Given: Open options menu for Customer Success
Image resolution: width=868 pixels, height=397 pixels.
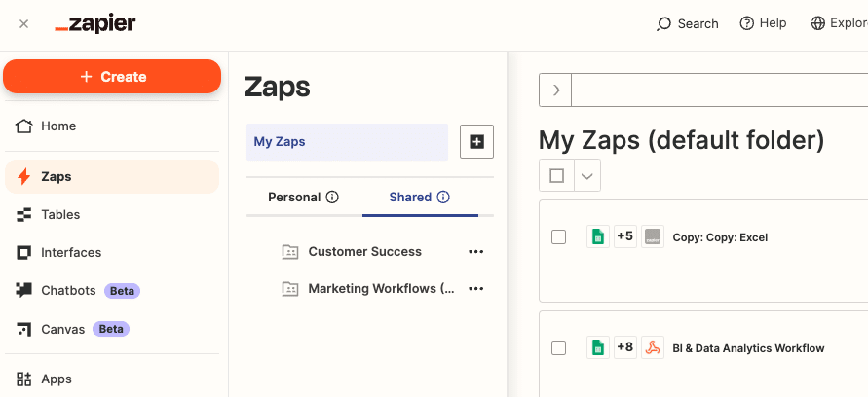Looking at the screenshot, I should (x=476, y=252).
